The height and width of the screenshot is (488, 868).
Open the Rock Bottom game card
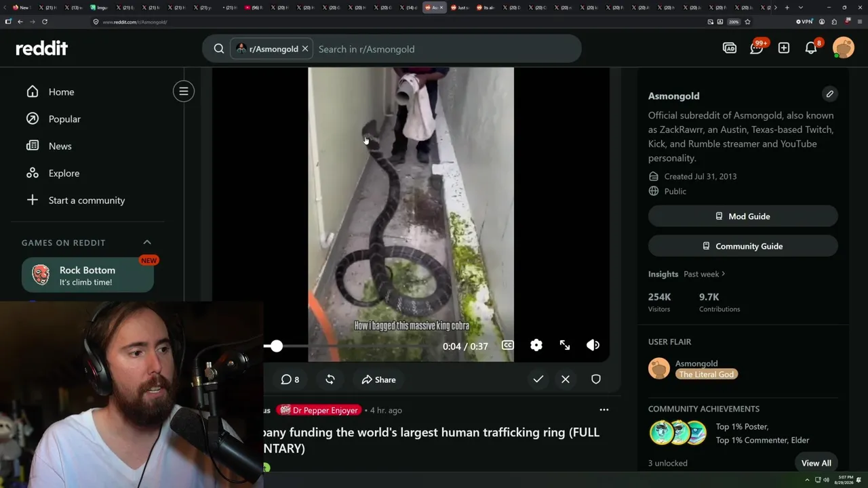coord(87,275)
